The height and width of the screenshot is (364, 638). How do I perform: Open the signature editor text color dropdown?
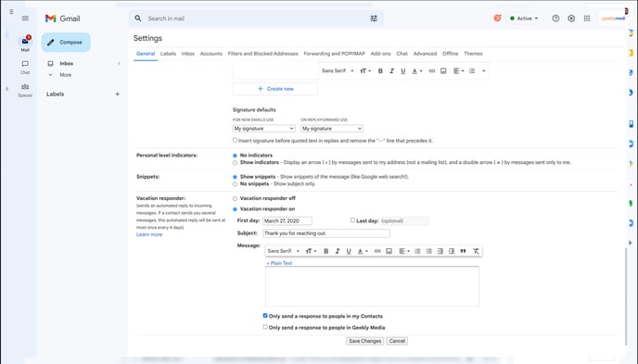tap(416, 71)
